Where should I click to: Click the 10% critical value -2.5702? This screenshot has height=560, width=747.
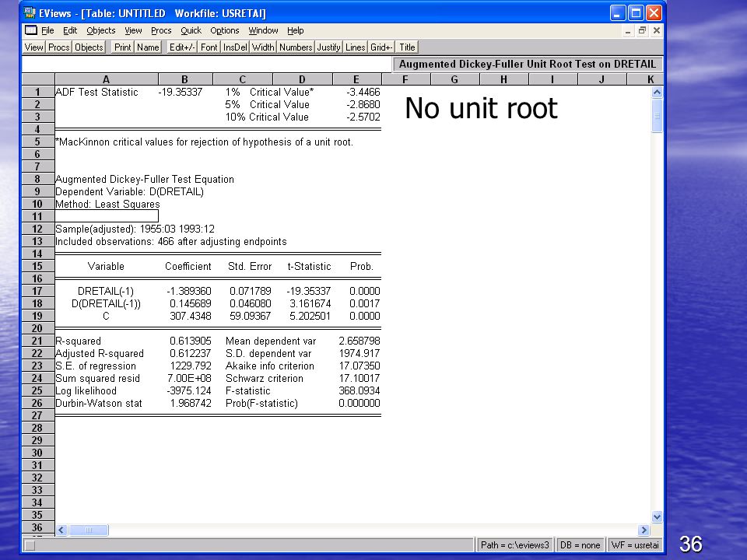pyautogui.click(x=363, y=117)
